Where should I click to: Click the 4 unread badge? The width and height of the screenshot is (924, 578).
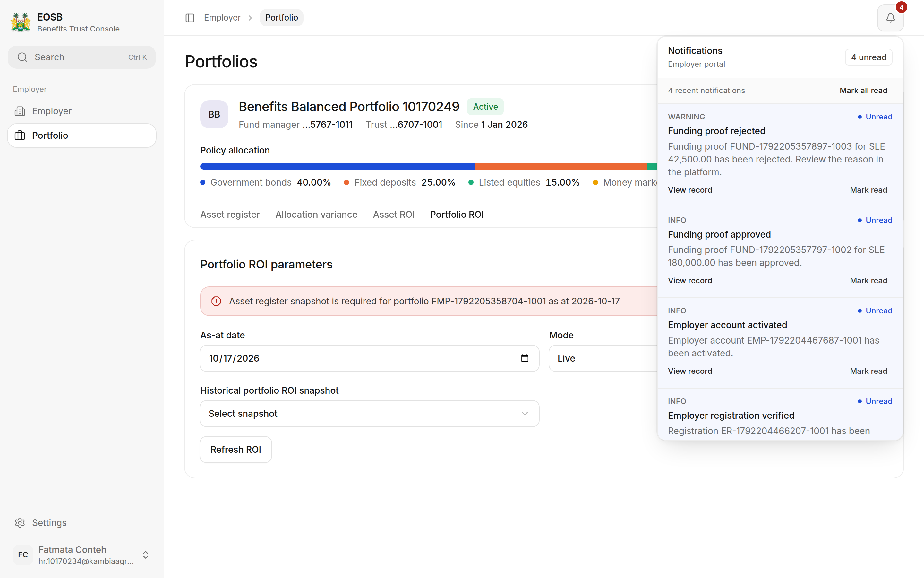tap(868, 57)
